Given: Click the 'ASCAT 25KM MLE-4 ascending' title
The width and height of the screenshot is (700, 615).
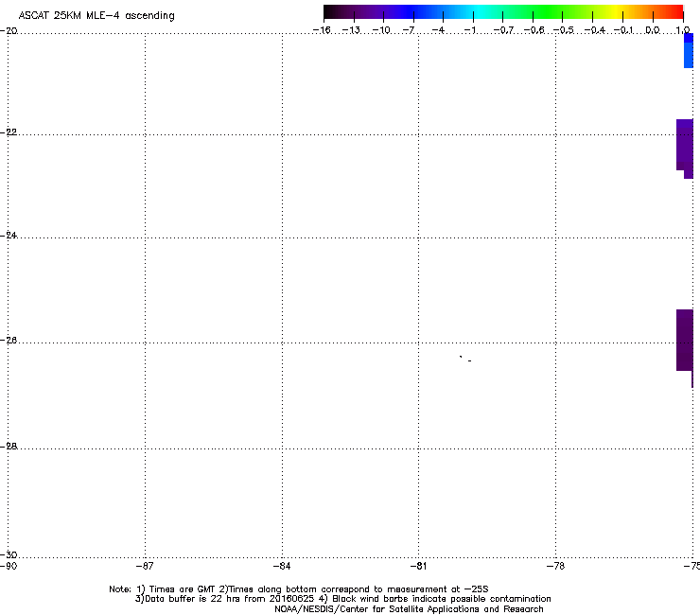Looking at the screenshot, I should [x=96, y=16].
